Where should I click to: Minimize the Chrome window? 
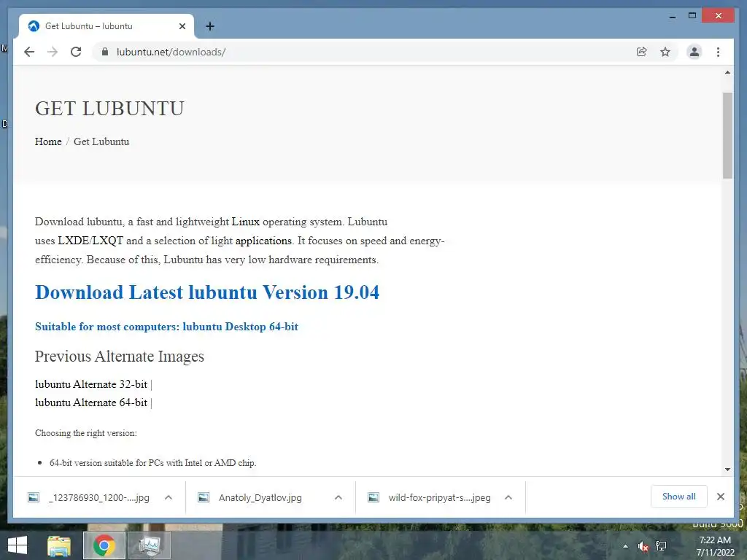tap(672, 16)
